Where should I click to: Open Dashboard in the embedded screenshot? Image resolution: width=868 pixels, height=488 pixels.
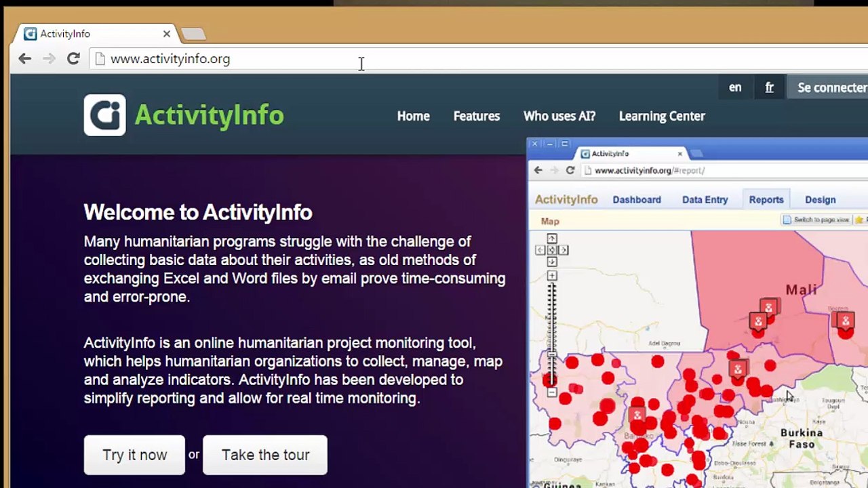[637, 199]
